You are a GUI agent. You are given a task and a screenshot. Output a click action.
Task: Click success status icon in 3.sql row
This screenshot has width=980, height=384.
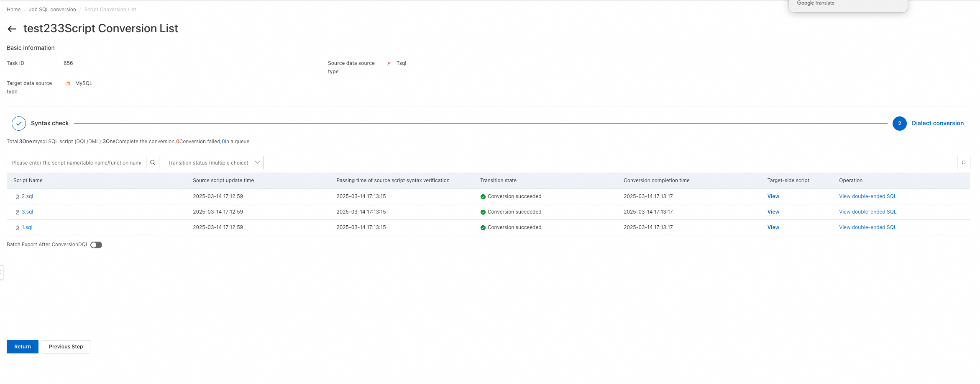click(x=483, y=212)
